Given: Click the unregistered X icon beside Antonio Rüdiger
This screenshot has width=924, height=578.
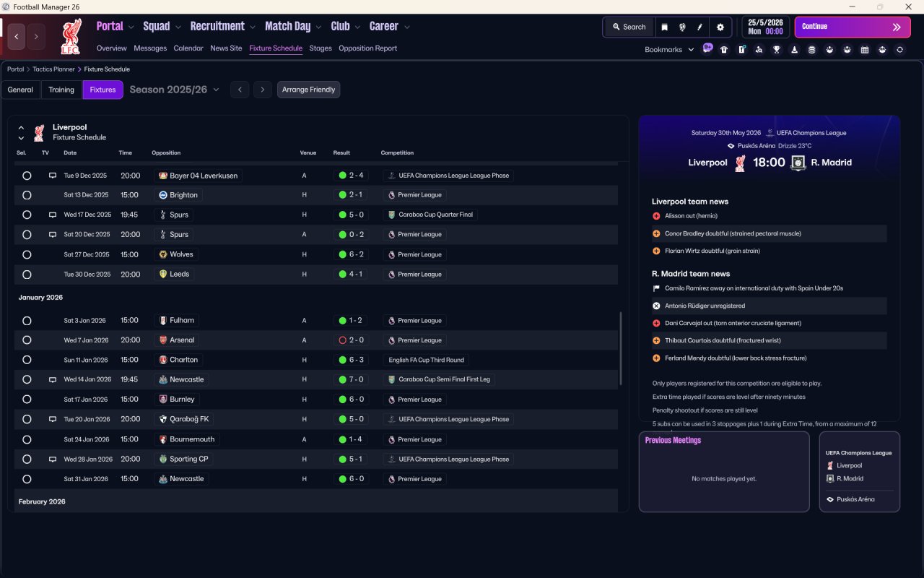Looking at the screenshot, I should pos(656,306).
